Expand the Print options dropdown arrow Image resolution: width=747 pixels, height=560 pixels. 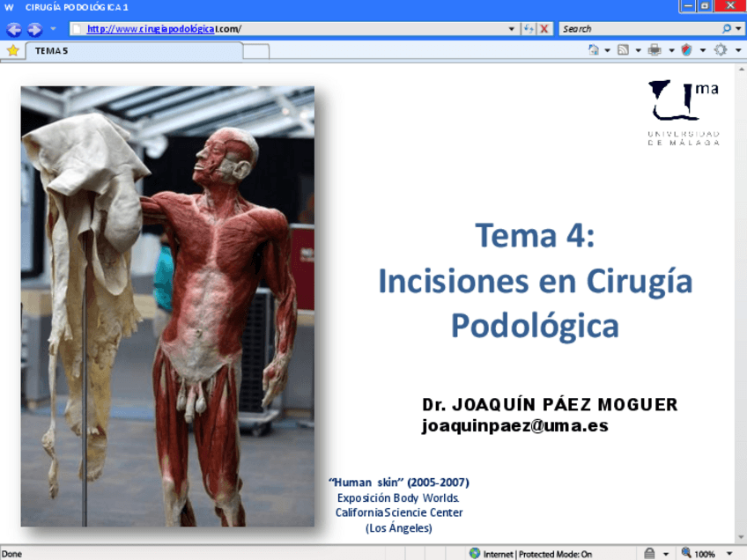671,50
